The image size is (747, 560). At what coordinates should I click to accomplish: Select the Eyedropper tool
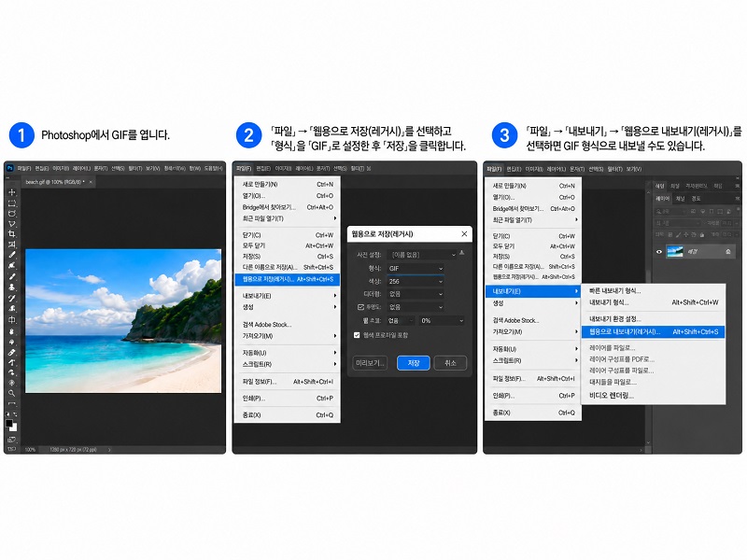click(12, 255)
